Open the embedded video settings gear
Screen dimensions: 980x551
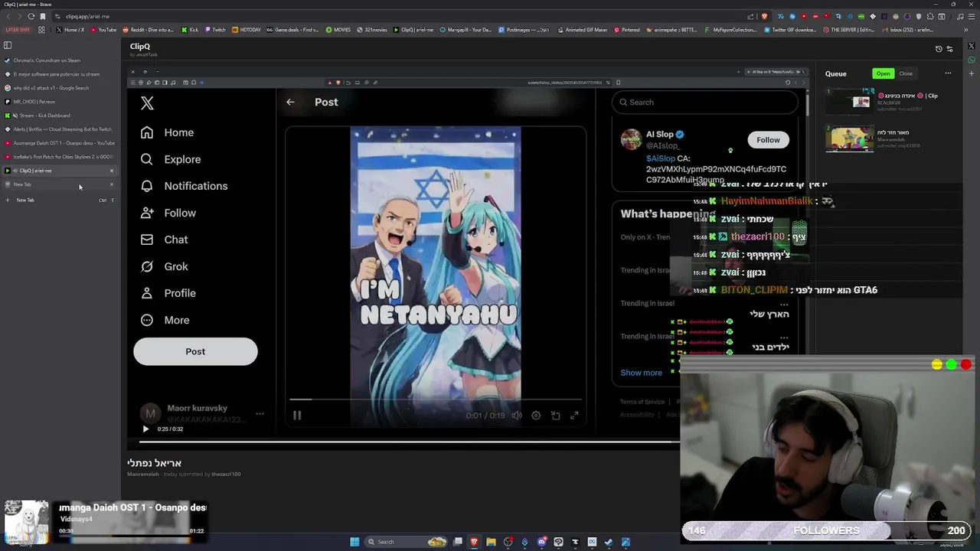pyautogui.click(x=536, y=416)
